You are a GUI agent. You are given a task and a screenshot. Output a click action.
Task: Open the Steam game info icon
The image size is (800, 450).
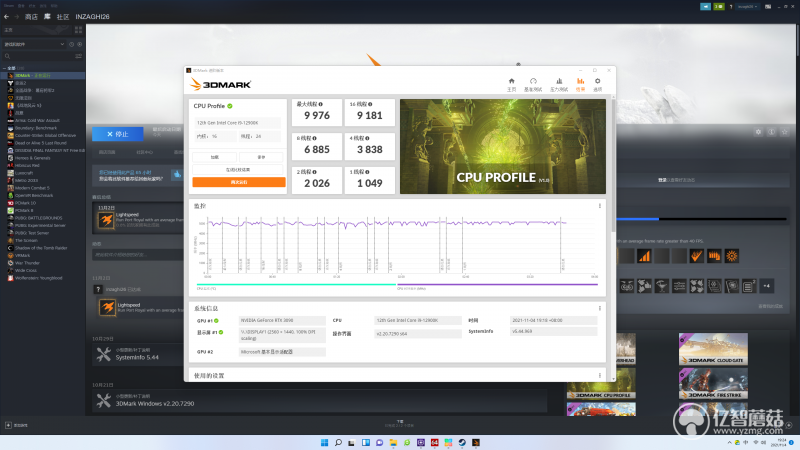[771, 132]
